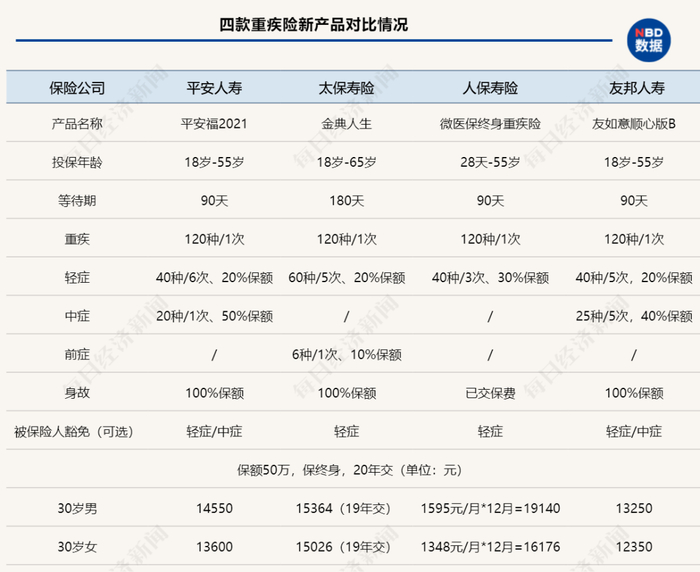Click the 前症 row label

(77, 355)
